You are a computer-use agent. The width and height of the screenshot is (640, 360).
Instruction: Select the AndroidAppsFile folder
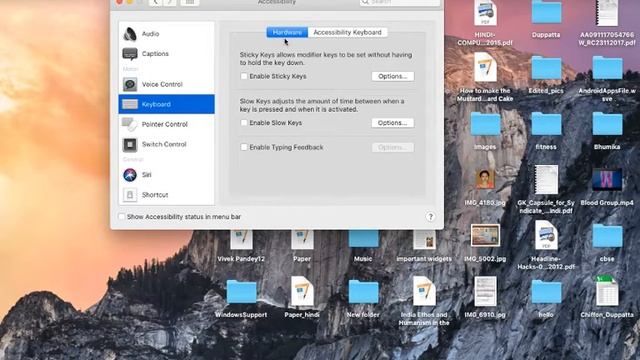click(607, 68)
